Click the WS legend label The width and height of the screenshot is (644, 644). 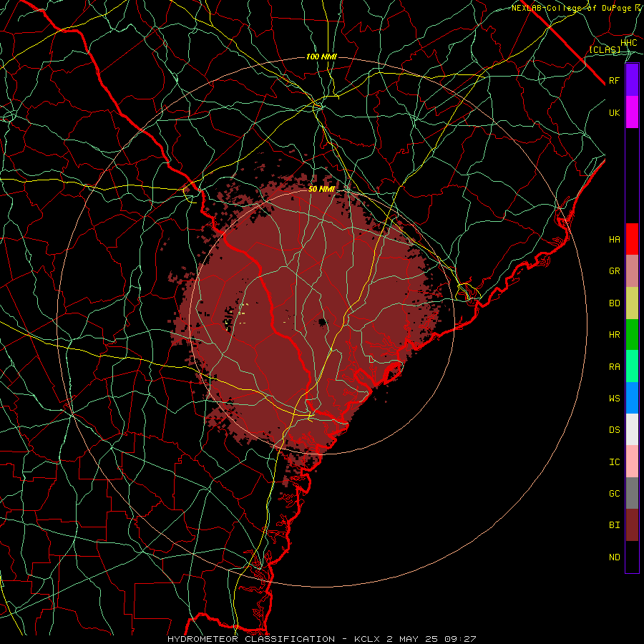[x=614, y=399]
